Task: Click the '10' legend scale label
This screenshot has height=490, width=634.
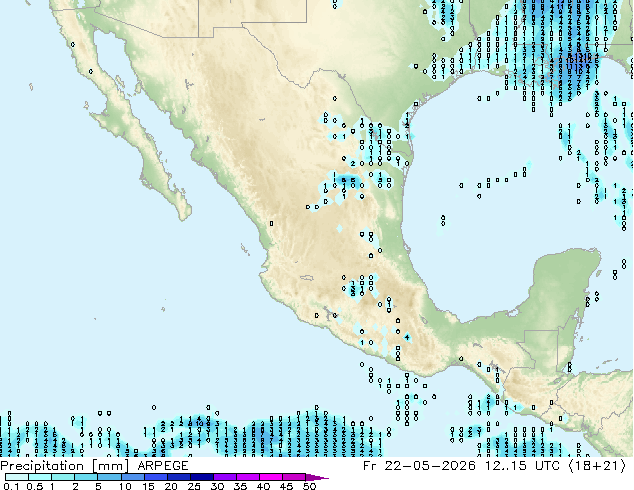Action: [x=125, y=486]
